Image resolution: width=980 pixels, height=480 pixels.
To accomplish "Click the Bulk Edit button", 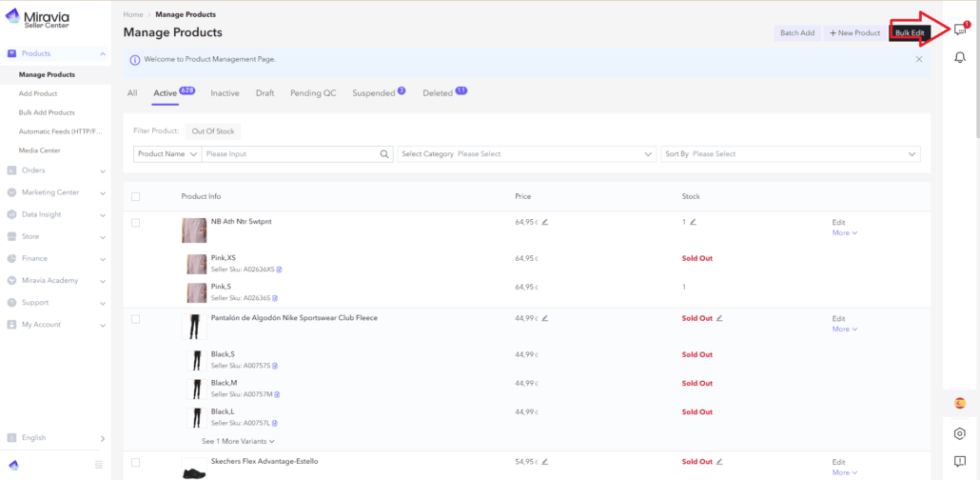I will [x=909, y=33].
